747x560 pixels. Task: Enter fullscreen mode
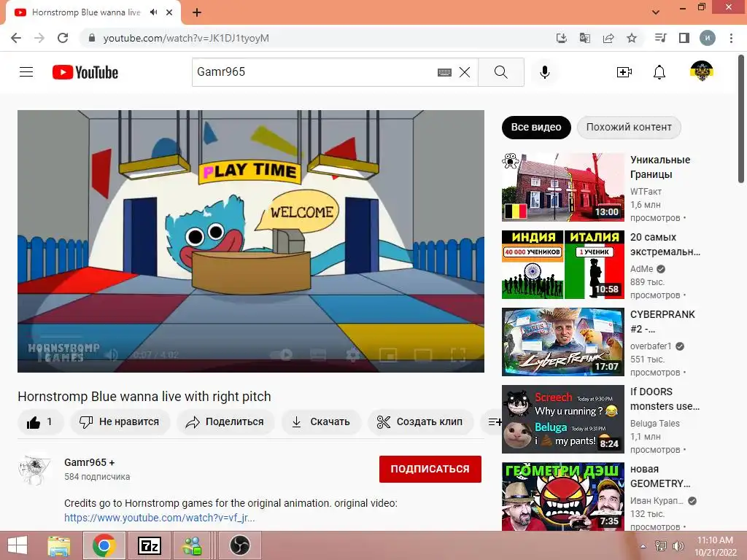click(458, 355)
